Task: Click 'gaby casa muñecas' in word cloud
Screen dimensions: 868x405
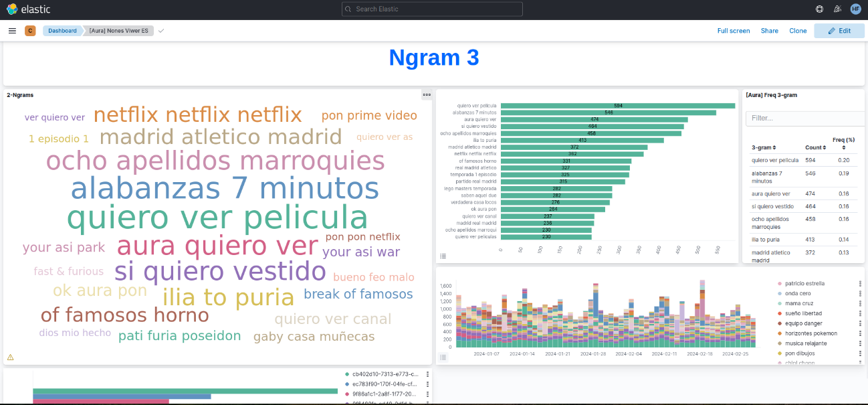Action: tap(314, 337)
